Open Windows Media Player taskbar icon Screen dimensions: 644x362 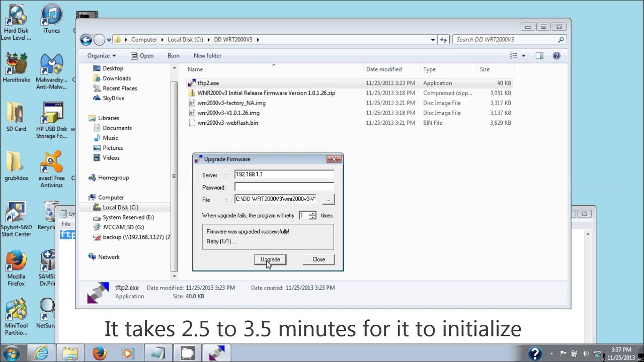click(128, 353)
